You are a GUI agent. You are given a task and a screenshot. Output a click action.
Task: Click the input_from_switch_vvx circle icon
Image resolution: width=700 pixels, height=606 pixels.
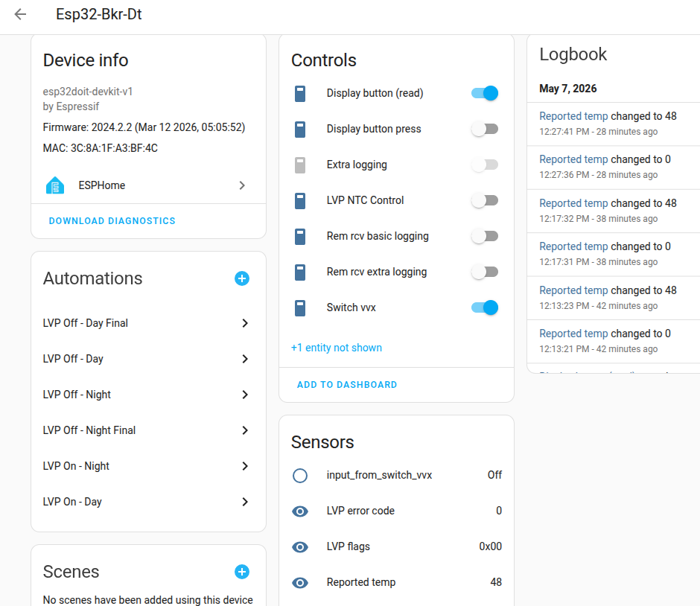[300, 475]
